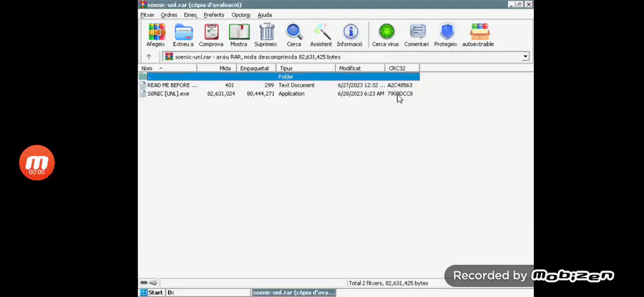This screenshot has width=644, height=297.
Task: Click the Extreu a toolbar icon
Action: (x=183, y=32)
